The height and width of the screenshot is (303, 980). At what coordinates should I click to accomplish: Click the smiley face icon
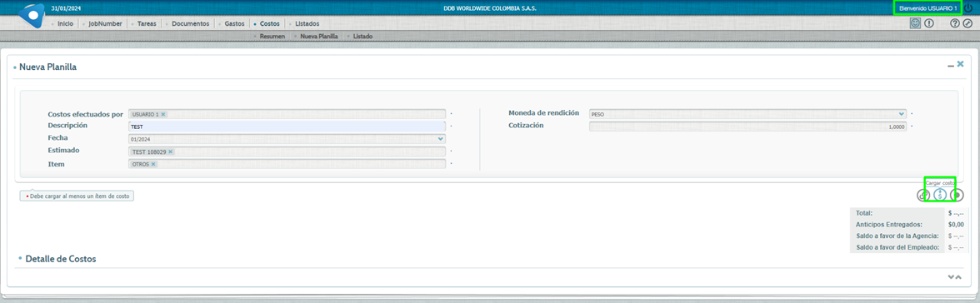click(x=916, y=24)
